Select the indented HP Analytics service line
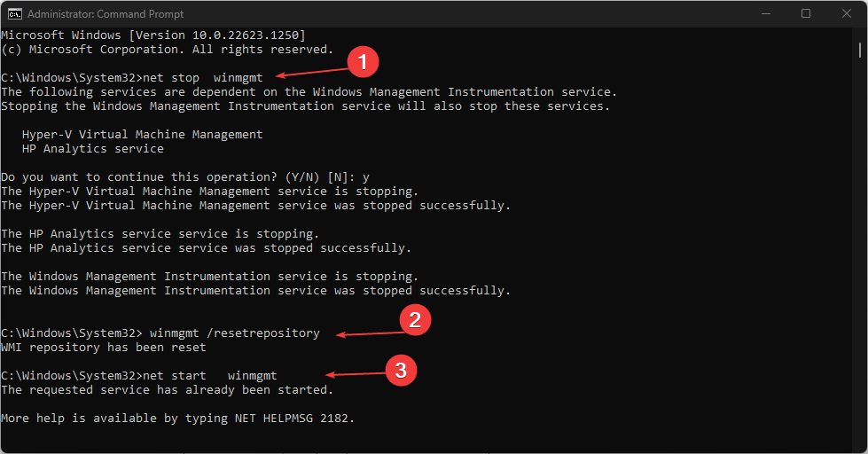Viewport: 868px width, 454px height. pos(93,149)
